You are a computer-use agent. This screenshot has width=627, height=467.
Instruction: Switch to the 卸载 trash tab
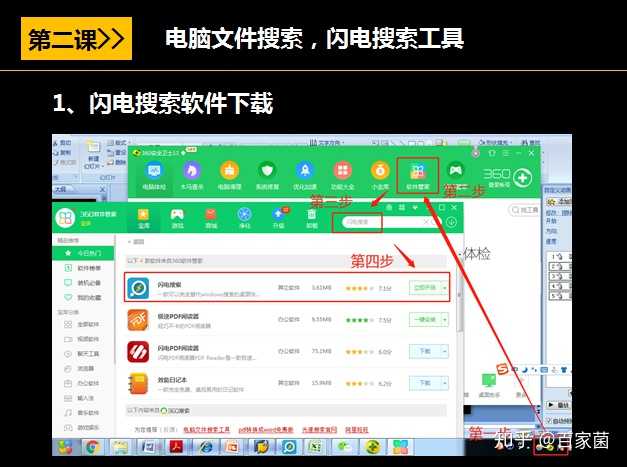312,219
